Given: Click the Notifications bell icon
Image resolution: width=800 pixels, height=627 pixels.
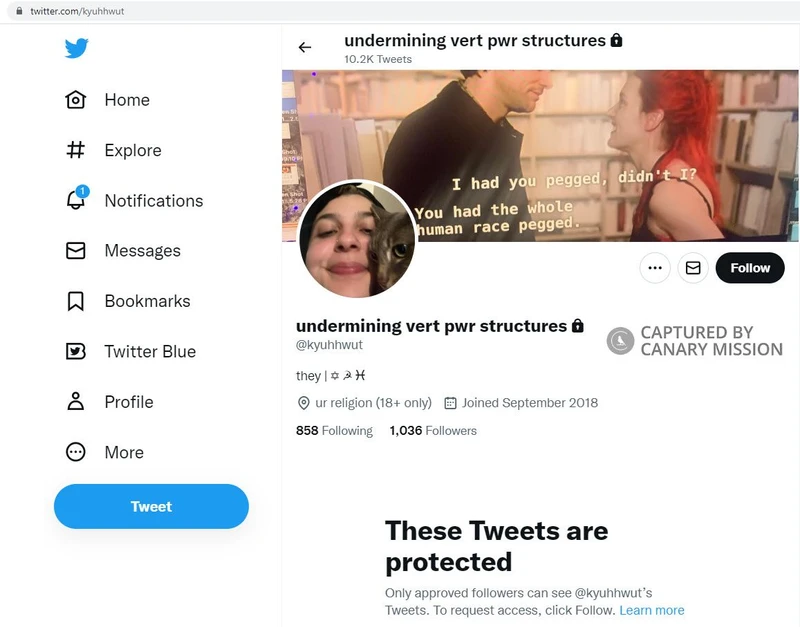Looking at the screenshot, I should coord(76,200).
